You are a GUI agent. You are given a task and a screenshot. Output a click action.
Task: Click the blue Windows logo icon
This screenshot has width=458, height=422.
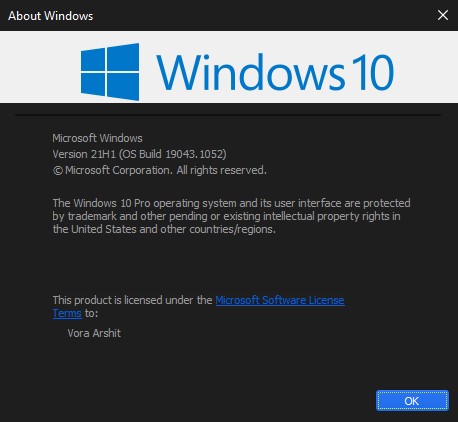(110, 72)
